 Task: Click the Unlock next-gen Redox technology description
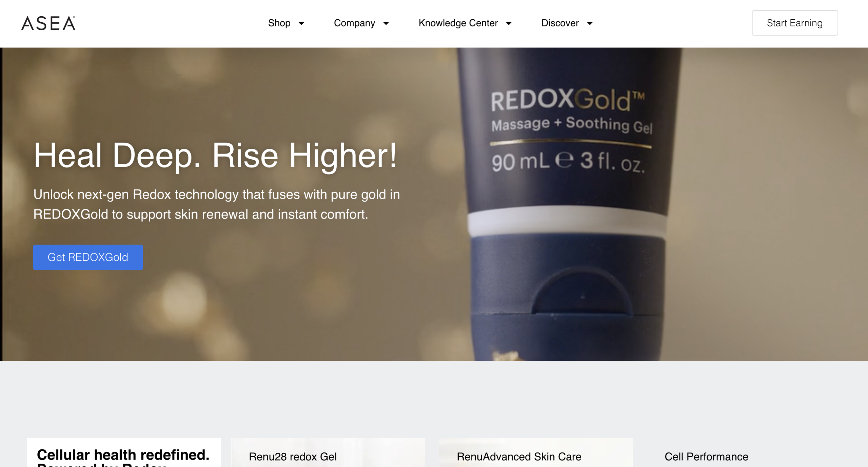pyautogui.click(x=217, y=204)
